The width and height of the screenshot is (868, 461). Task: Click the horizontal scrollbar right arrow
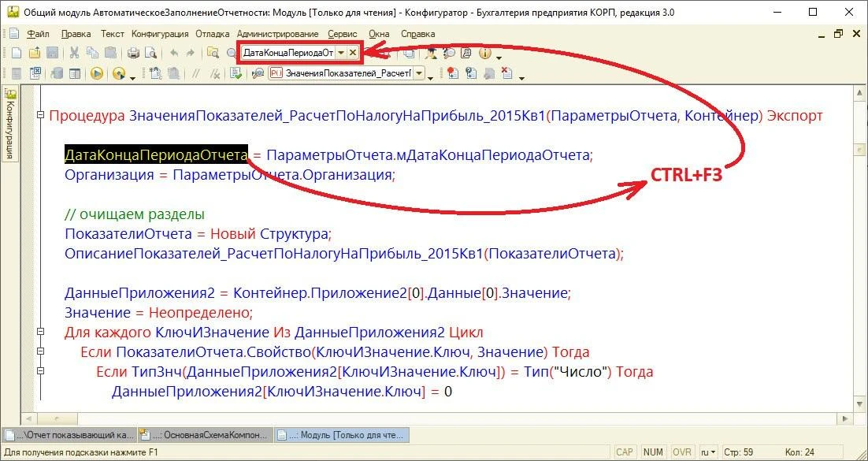click(844, 418)
